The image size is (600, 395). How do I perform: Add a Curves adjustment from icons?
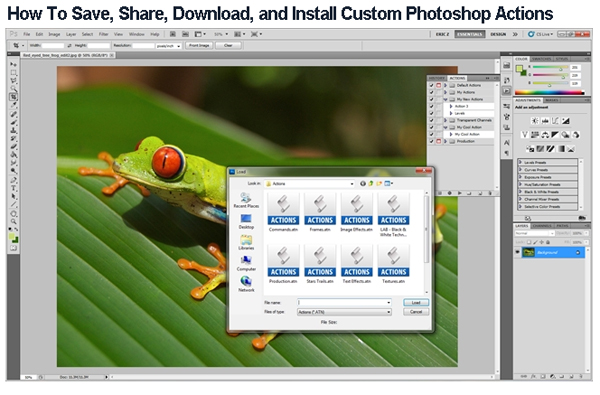pos(555,121)
